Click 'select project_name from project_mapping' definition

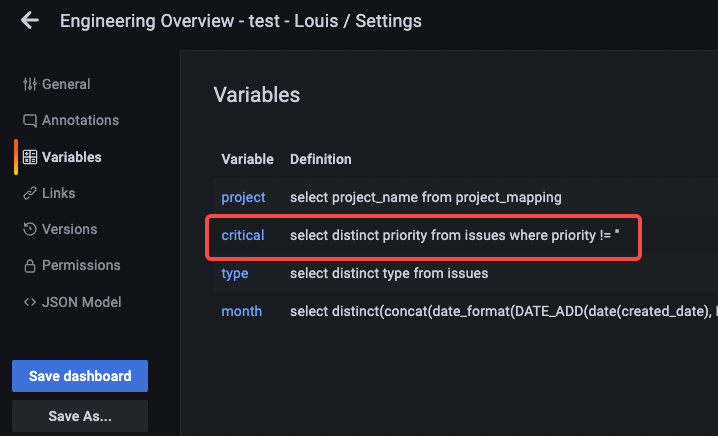tap(426, 197)
